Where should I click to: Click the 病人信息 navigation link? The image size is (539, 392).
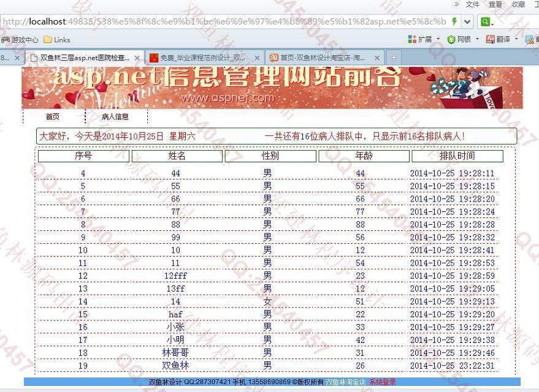115,116
